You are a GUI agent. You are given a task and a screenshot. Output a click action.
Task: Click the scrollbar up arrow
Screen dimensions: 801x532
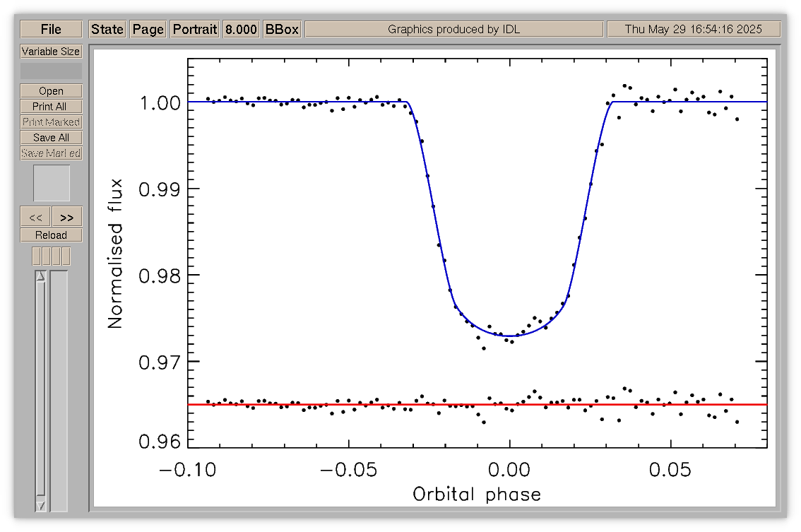(x=41, y=276)
